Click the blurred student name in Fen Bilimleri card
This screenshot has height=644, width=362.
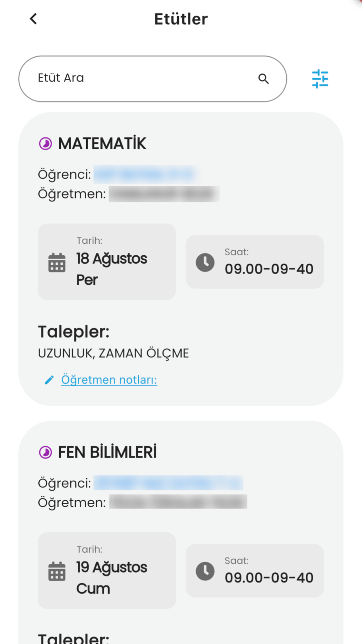click(x=168, y=483)
